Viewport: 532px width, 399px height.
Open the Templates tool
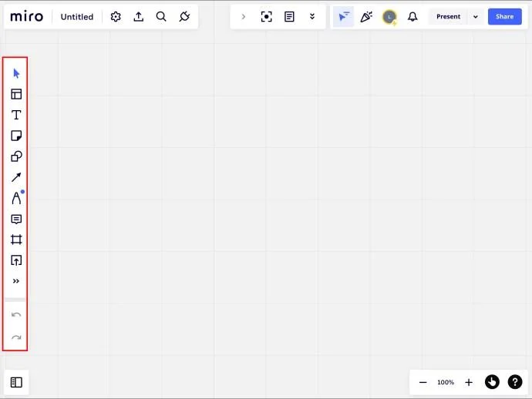[x=16, y=95]
